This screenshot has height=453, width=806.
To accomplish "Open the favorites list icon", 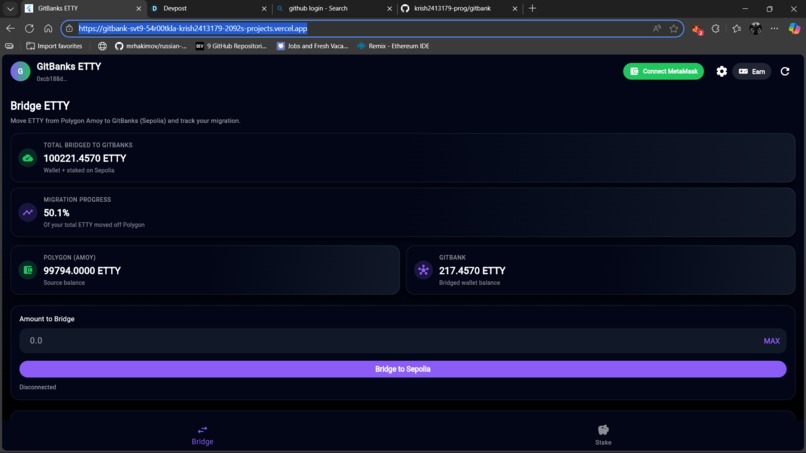I will click(x=737, y=29).
